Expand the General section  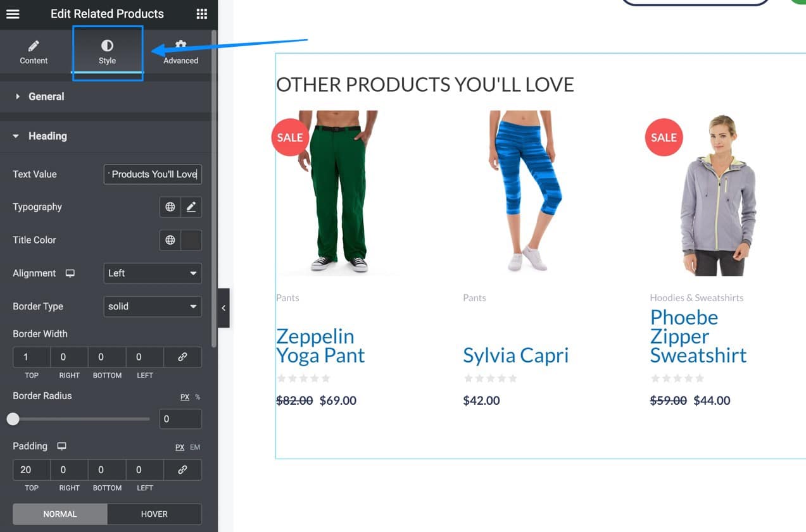[46, 96]
